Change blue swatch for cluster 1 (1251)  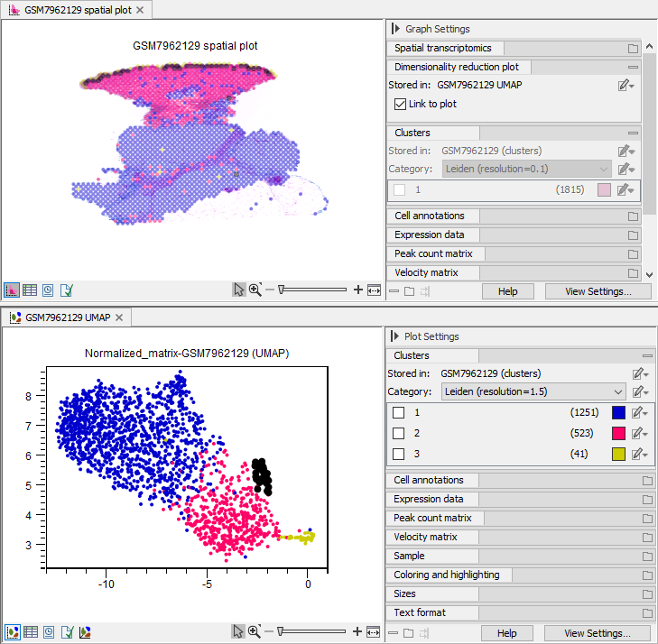[x=618, y=412]
